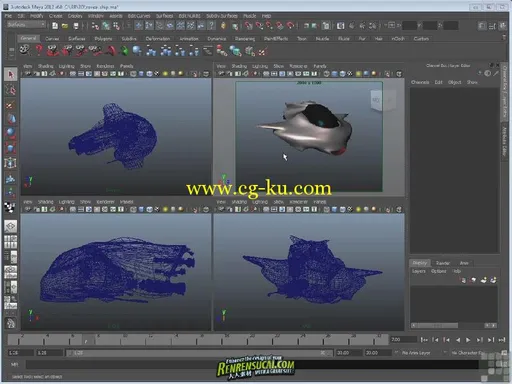The width and height of the screenshot is (512, 384).
Task: Switch to single perspective view layout
Action: [11, 226]
